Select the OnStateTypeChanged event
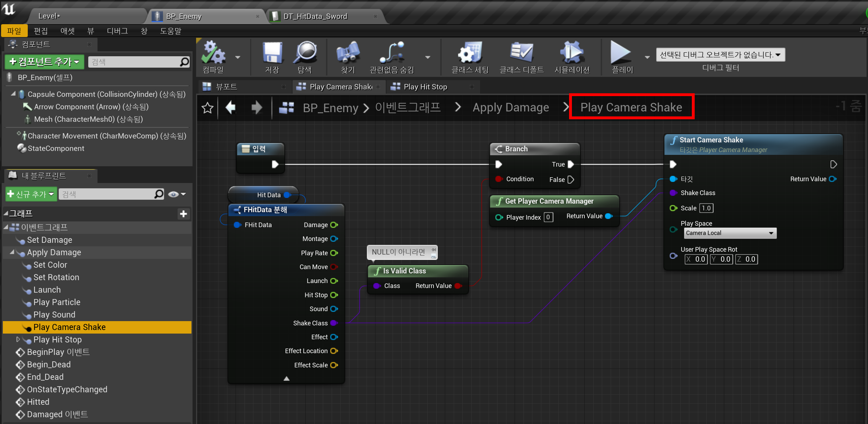 pos(67,389)
